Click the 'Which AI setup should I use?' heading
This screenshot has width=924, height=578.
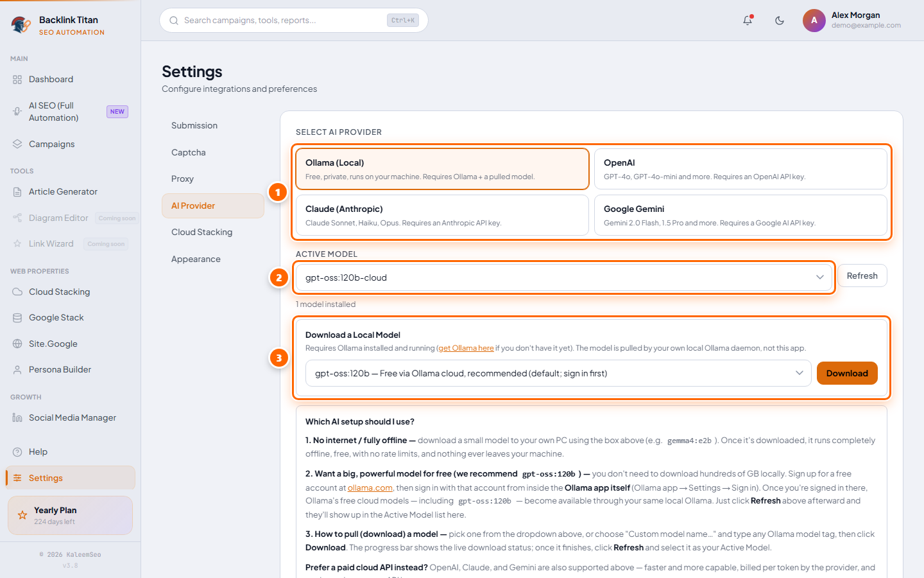(360, 422)
